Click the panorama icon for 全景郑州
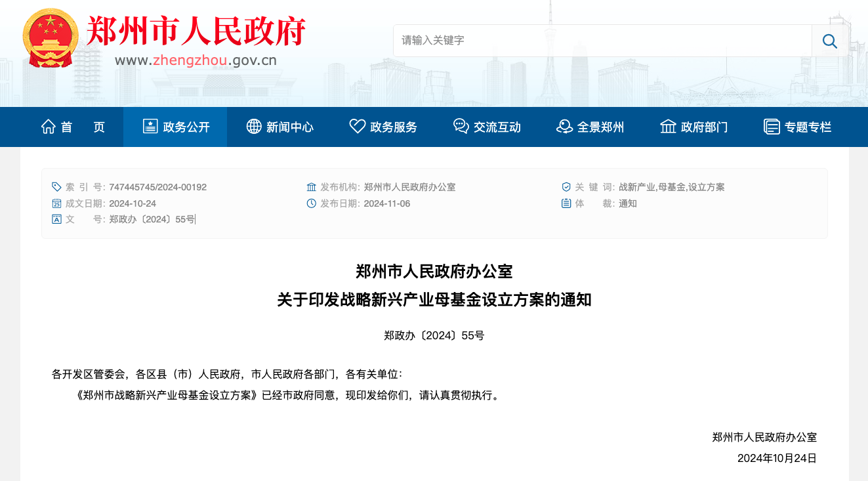Screen dimensions: 868x481 (x=564, y=127)
